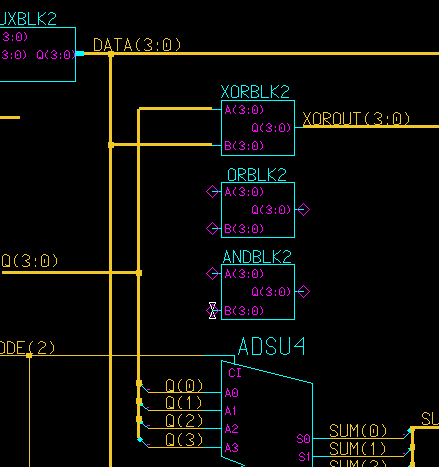This screenshot has width=439, height=467.
Task: Select pin A(3:0) text on ORBLK2
Action: (x=244, y=192)
